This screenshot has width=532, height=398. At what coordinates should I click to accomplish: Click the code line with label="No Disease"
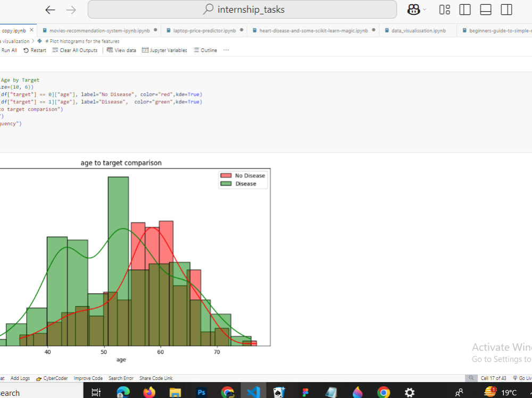101,94
